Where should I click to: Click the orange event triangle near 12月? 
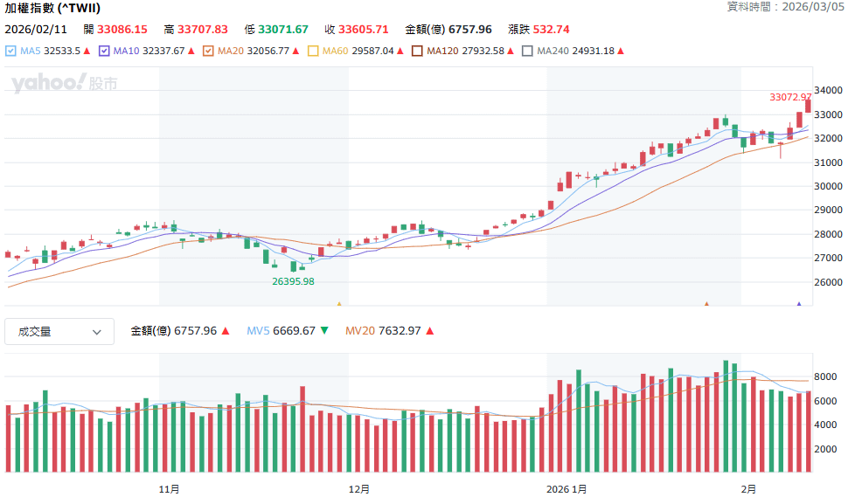[339, 304]
